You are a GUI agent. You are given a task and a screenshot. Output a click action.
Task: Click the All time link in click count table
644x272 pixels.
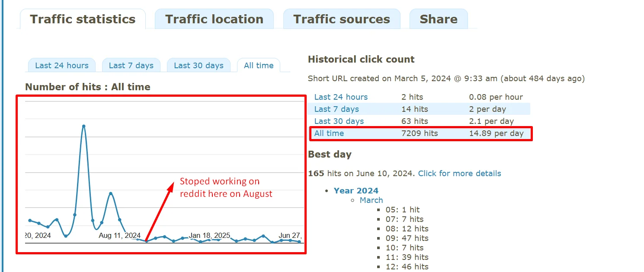tap(329, 133)
